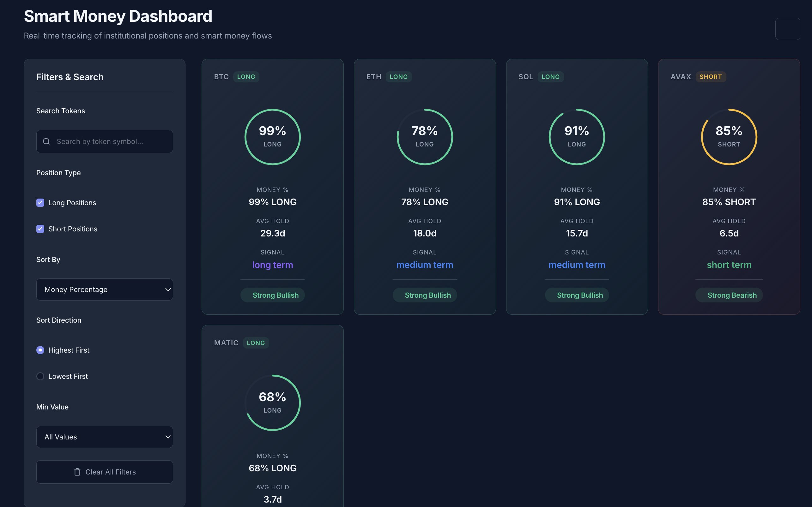
Task: Click the SHORT badge on the AVAX card
Action: click(x=711, y=76)
